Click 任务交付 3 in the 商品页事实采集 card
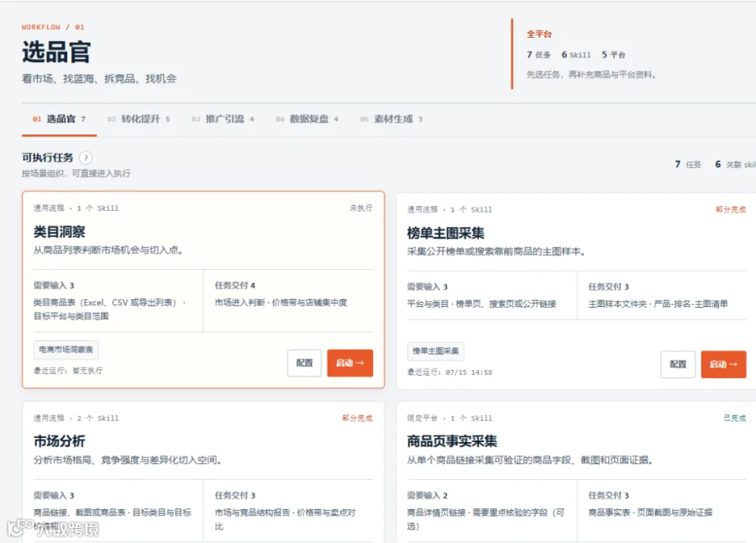The image size is (756, 543). tap(608, 495)
